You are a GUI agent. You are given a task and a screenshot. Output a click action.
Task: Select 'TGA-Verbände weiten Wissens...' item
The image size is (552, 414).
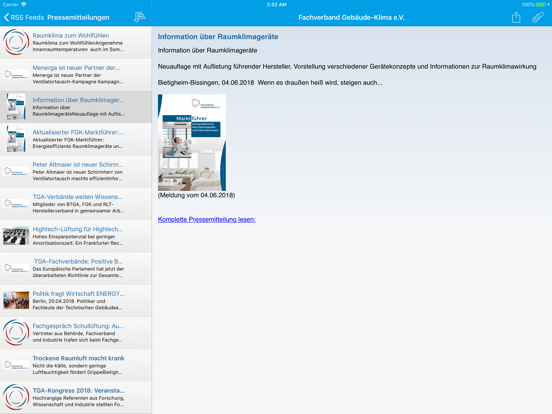[76, 204]
